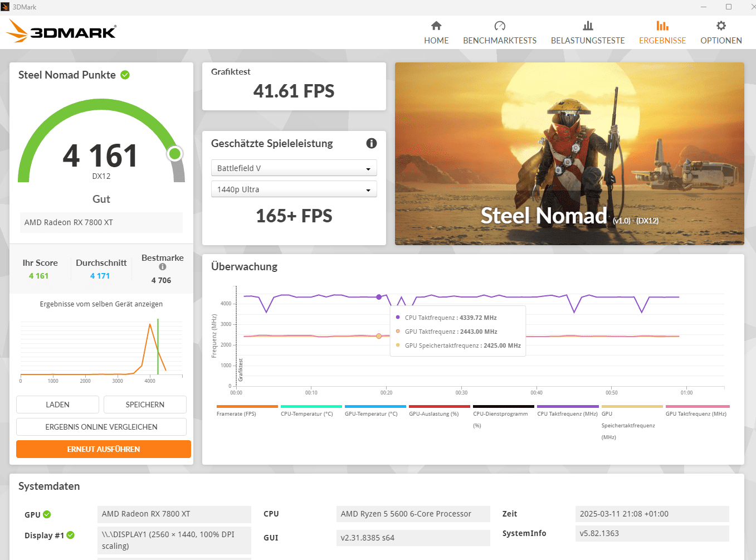Toggle GPU-Auslastung (%) legend entry
This screenshot has width=756, height=560.
coord(439,411)
